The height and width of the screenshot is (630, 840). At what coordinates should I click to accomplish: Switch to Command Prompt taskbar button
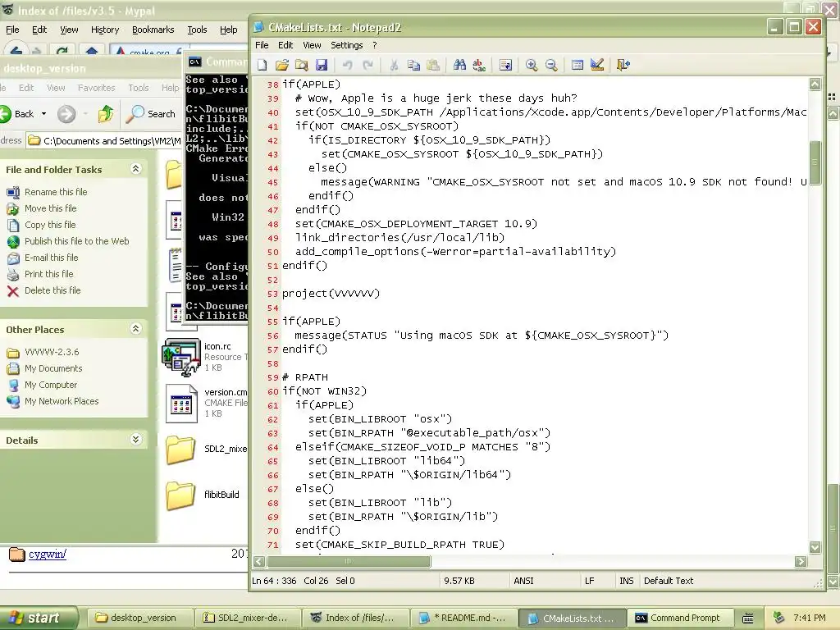pyautogui.click(x=678, y=618)
